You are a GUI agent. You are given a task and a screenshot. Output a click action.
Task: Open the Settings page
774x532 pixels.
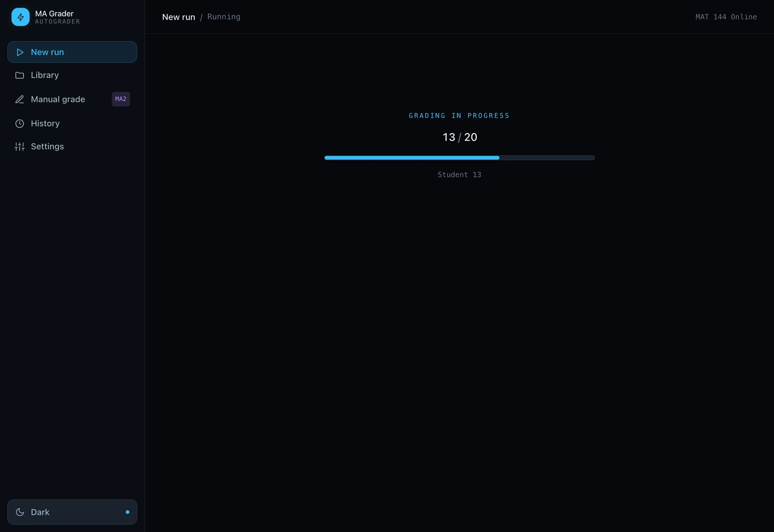72,147
